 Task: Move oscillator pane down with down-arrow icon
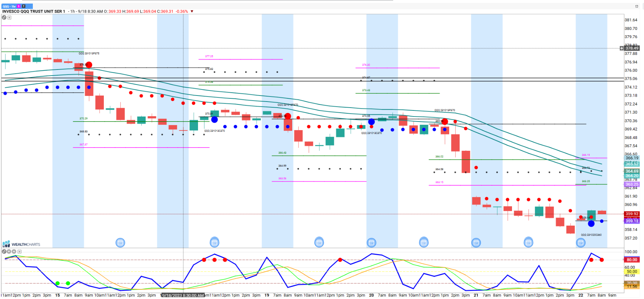[x=9, y=251]
